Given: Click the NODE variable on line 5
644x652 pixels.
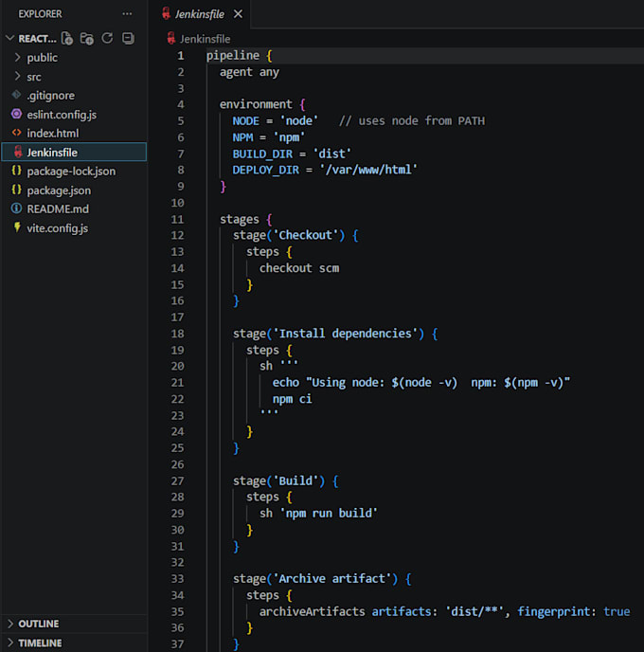Looking at the screenshot, I should tap(245, 121).
